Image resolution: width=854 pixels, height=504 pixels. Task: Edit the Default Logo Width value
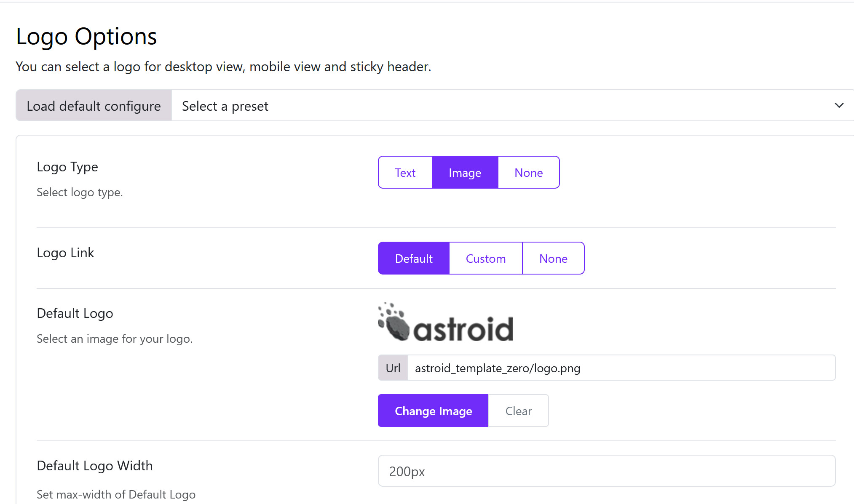pos(606,471)
